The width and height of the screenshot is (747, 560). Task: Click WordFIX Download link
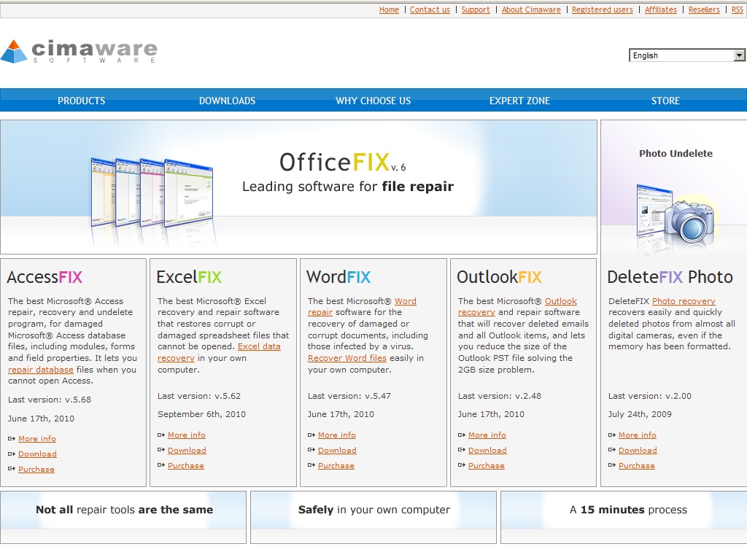[337, 450]
